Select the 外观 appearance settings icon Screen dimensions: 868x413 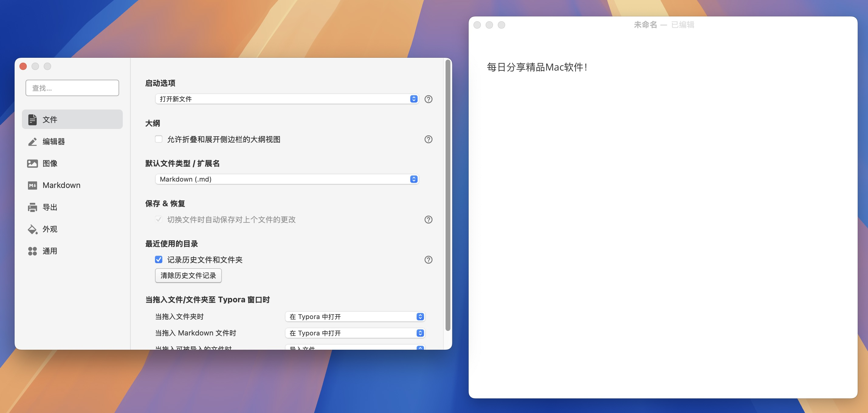[x=32, y=229]
